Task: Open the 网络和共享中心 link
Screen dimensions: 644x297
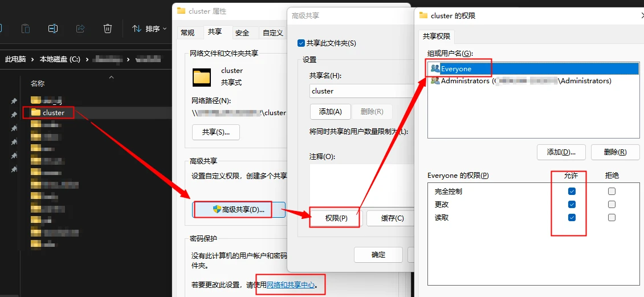Action: coord(291,284)
